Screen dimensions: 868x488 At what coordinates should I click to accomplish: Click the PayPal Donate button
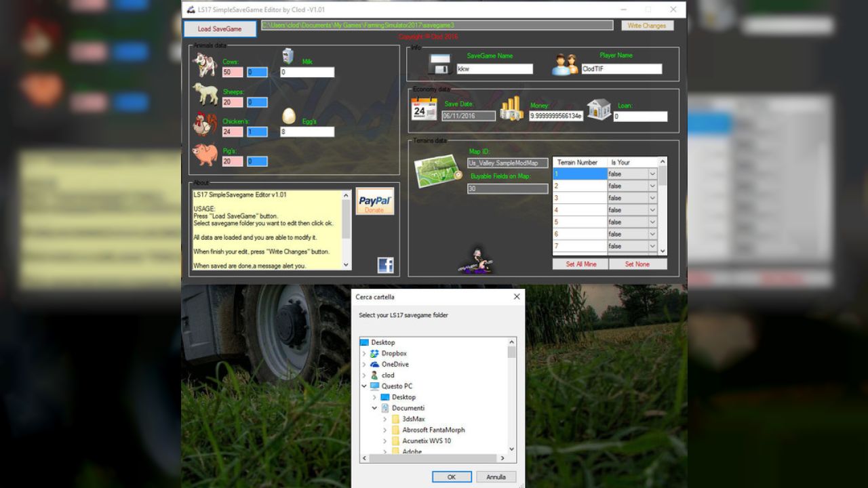click(375, 201)
